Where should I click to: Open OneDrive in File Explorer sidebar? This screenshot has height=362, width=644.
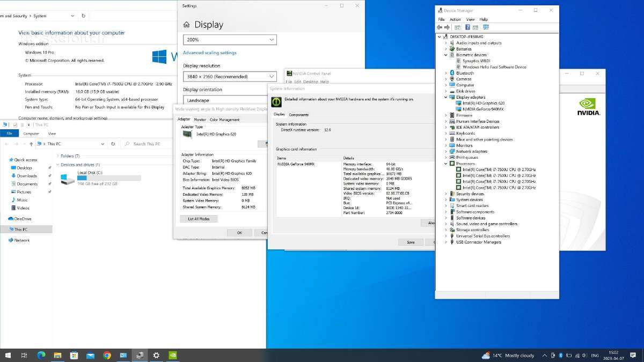click(19, 219)
